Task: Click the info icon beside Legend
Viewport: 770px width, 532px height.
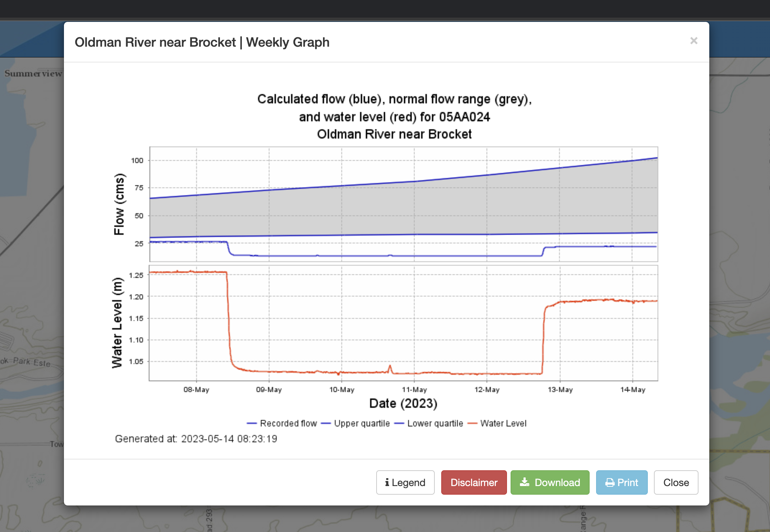Action: pyautogui.click(x=387, y=482)
